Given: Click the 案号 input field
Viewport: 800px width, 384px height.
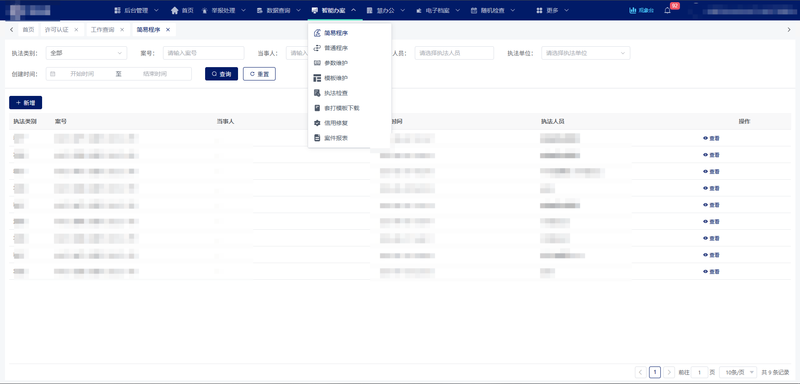Looking at the screenshot, I should point(204,53).
